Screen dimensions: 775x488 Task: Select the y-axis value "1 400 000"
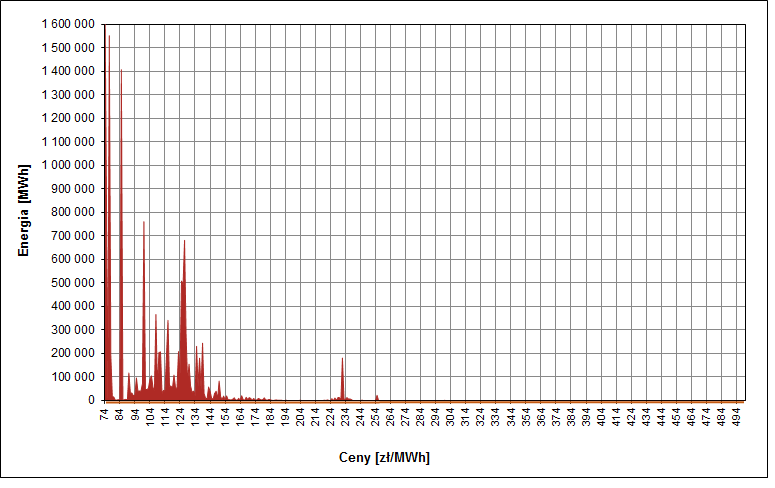click(68, 71)
